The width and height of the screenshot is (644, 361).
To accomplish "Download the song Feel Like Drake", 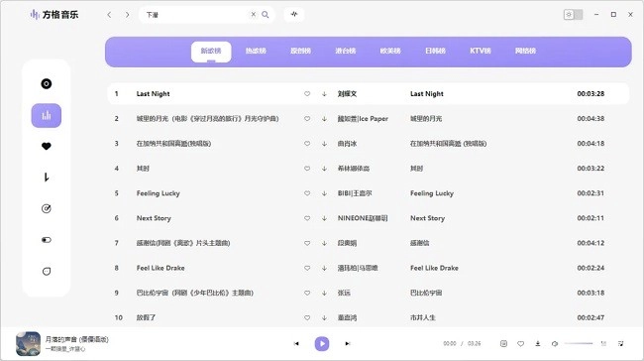I will 324,268.
